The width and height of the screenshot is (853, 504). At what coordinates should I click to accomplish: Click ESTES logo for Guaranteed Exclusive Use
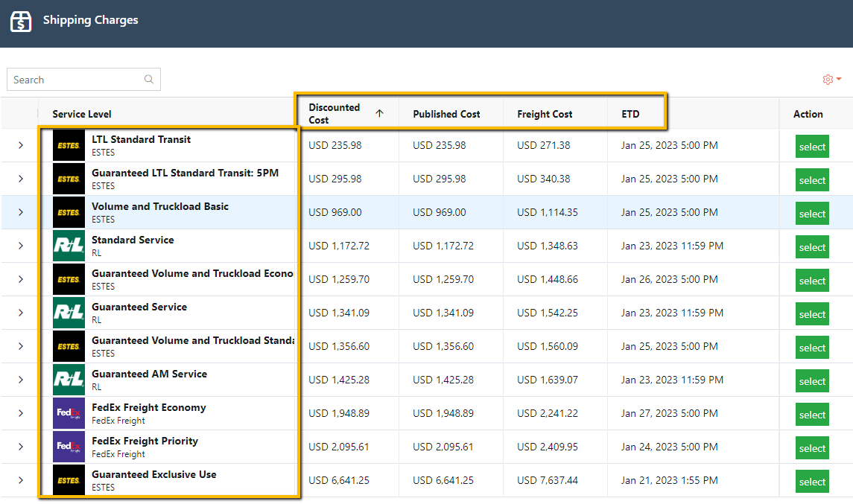click(x=69, y=480)
